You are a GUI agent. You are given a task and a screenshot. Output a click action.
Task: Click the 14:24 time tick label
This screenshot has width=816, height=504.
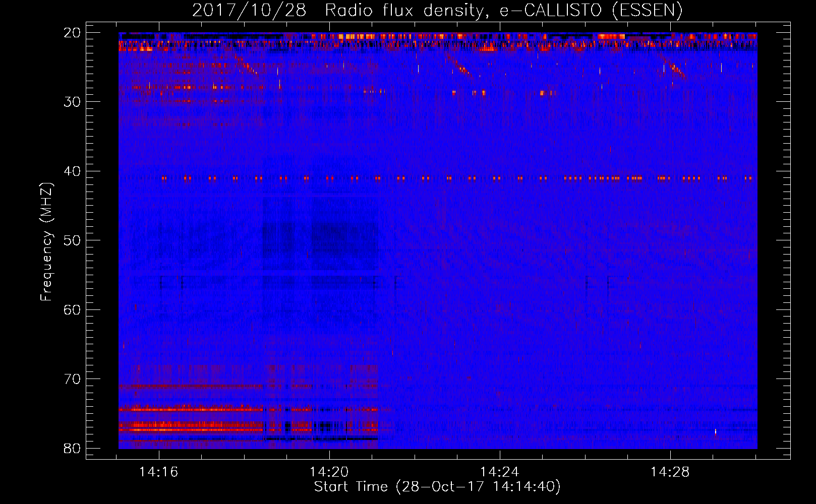coord(500,472)
